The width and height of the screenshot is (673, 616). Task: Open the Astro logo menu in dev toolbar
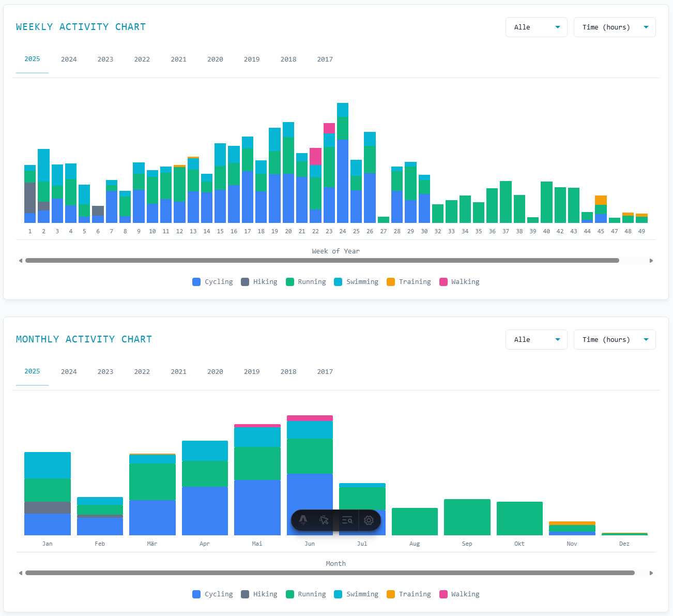303,520
